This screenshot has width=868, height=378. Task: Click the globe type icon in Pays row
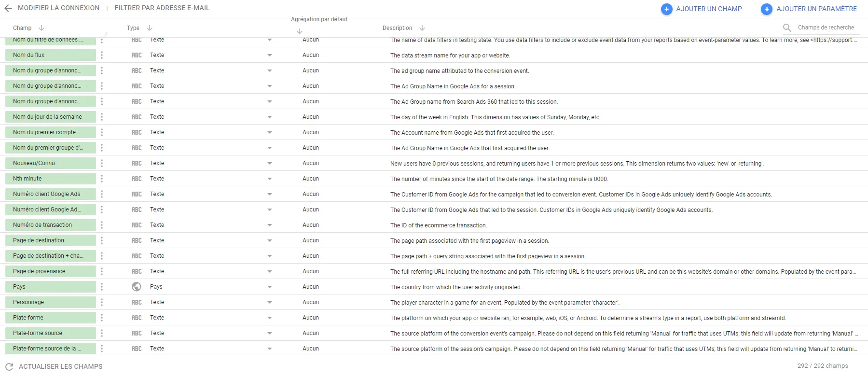pyautogui.click(x=137, y=287)
